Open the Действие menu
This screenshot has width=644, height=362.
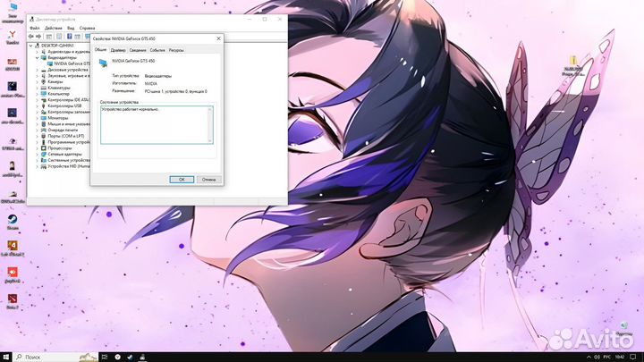tap(53, 28)
